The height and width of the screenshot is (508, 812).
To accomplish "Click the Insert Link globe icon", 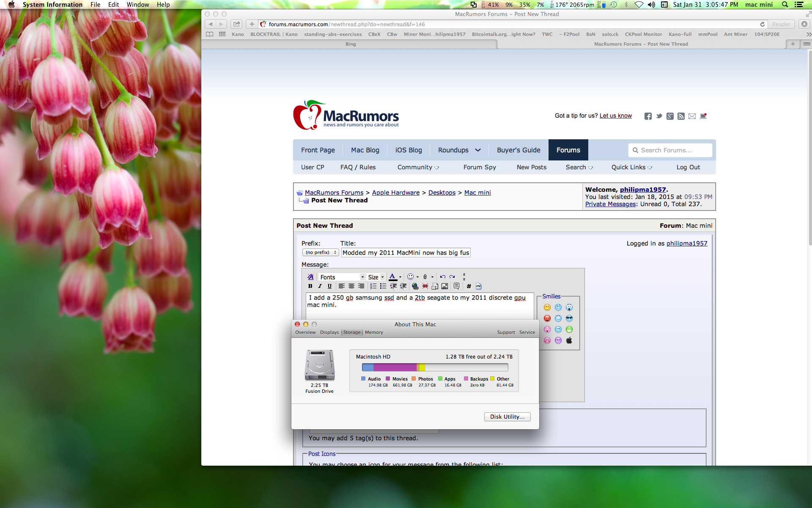I will (x=415, y=286).
